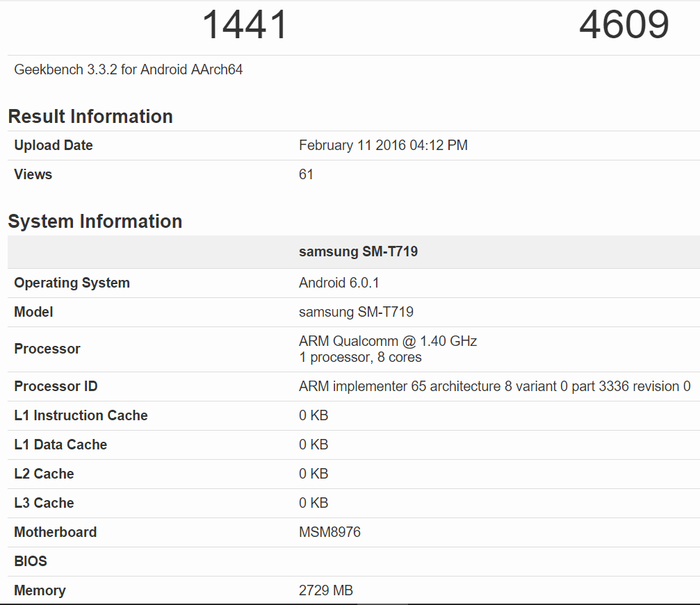The width and height of the screenshot is (700, 605).
Task: Click the L1 Data Cache label
Action: [60, 445]
